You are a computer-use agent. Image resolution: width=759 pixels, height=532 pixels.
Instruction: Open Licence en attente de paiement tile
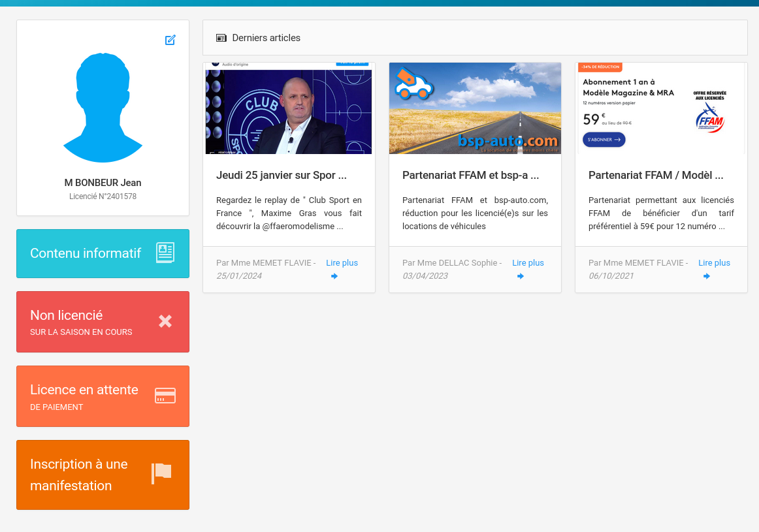point(103,396)
